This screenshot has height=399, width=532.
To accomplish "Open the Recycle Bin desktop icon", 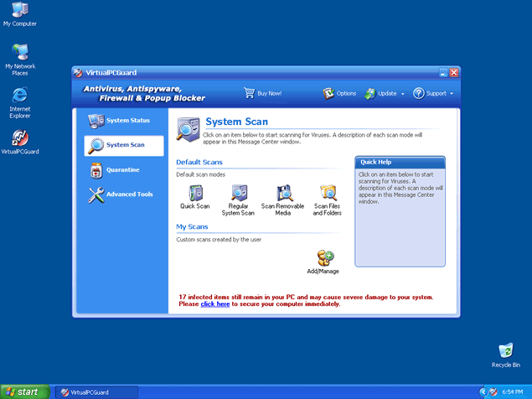I will [x=505, y=352].
